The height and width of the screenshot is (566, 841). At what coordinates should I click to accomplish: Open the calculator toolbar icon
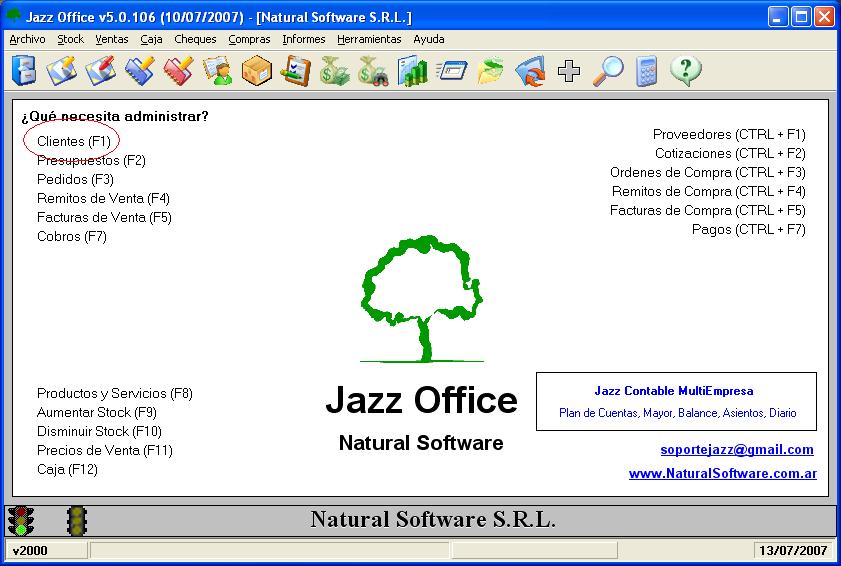pos(646,70)
